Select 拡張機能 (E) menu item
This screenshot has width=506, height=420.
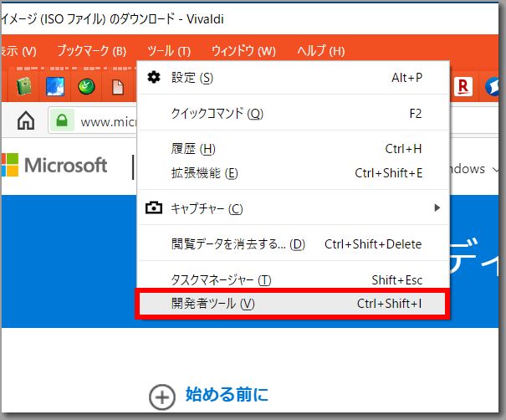(x=293, y=173)
